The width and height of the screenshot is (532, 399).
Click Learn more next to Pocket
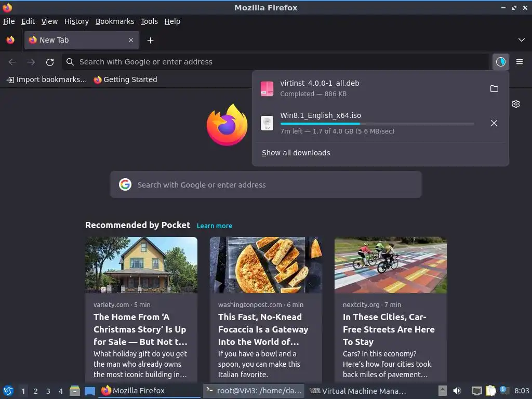pyautogui.click(x=215, y=225)
